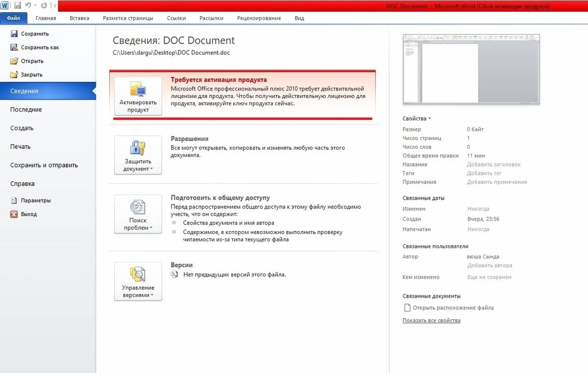Click the Вчера, 23:56 created date value
Image resolution: width=588 pixels, height=373 pixels.
(x=483, y=219)
